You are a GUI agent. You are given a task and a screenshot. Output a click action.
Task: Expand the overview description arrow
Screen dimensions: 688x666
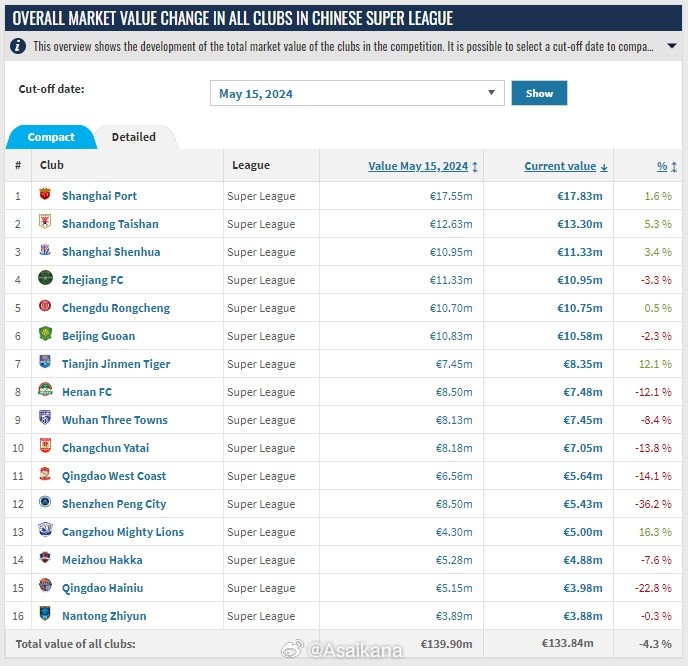(672, 46)
